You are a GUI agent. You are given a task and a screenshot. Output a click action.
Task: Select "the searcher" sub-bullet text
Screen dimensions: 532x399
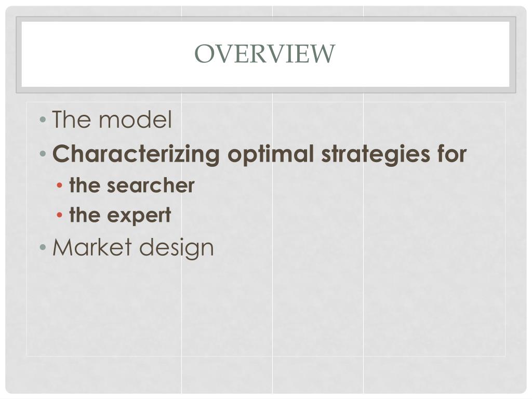coord(131,185)
